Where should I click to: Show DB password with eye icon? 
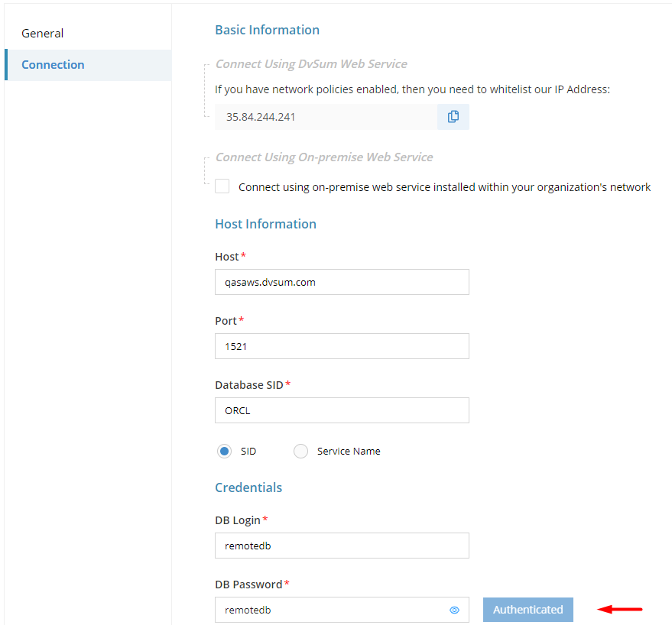(454, 610)
